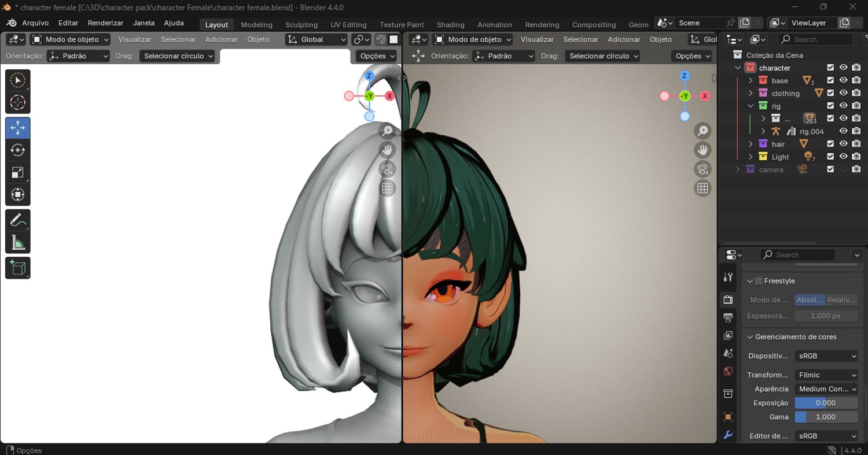Select the Rotate tool

(x=17, y=150)
